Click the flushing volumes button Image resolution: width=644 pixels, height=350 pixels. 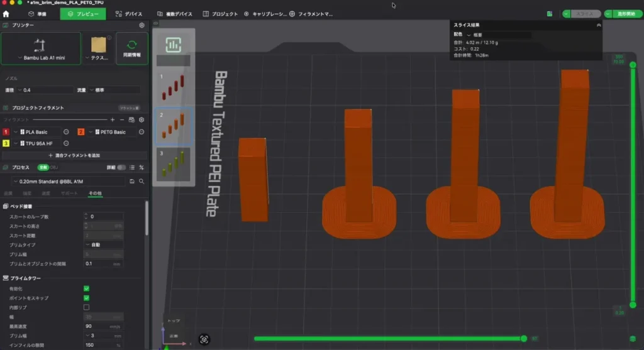click(129, 108)
